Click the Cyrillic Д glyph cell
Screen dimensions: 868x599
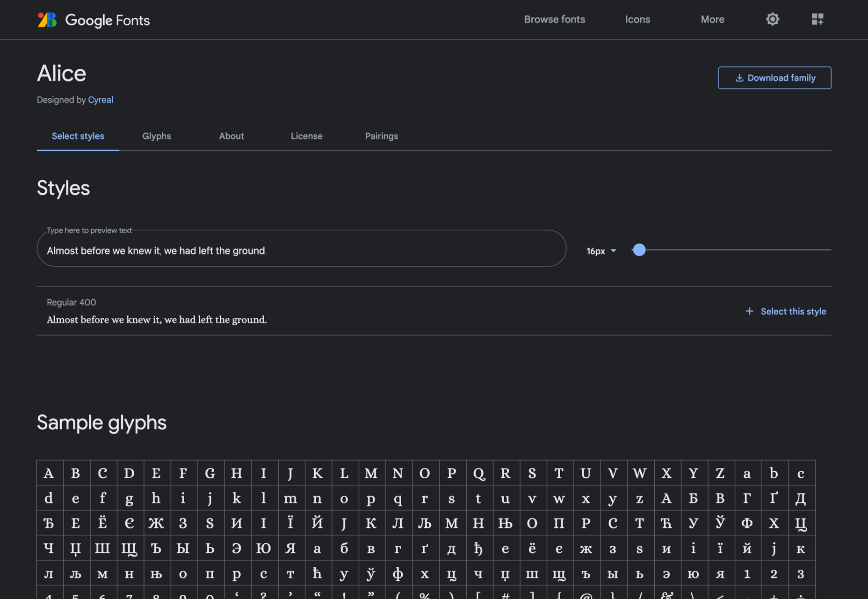point(801,498)
